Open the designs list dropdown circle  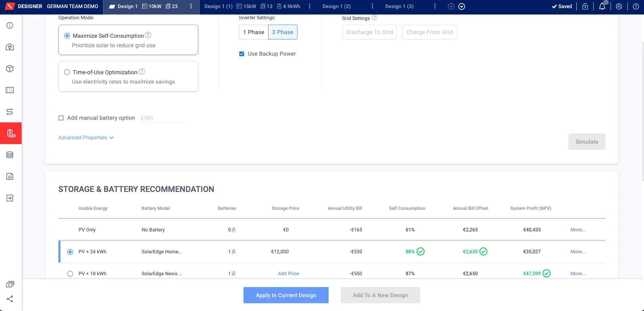462,6
